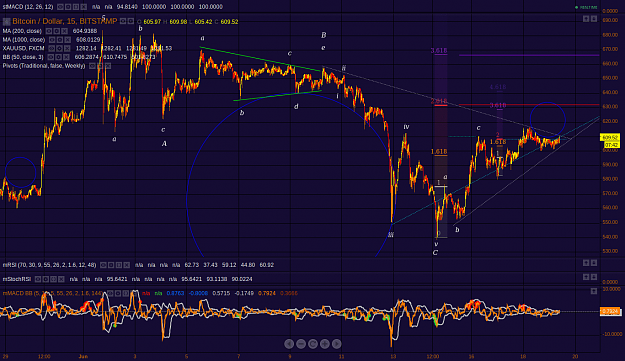Reset the chart view with the circular arrow button
Image resolution: width=625 pixels, height=361 pixels.
(x=313, y=344)
